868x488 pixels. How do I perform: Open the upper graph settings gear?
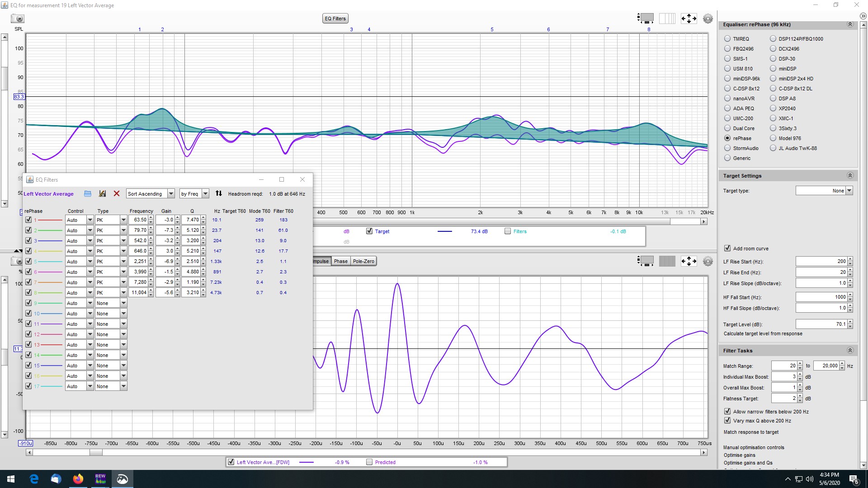pyautogui.click(x=708, y=19)
